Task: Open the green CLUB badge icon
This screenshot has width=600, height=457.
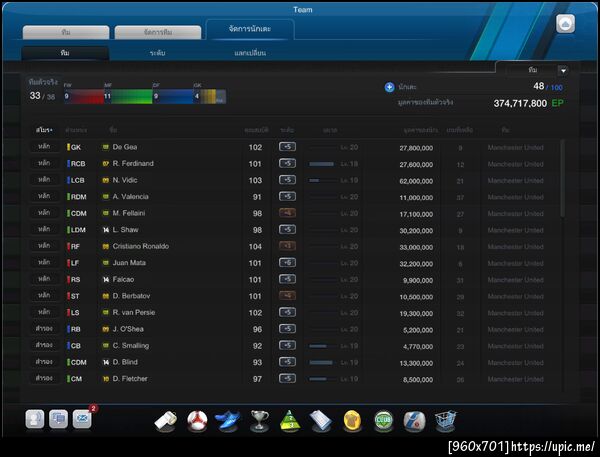Action: pos(383,420)
